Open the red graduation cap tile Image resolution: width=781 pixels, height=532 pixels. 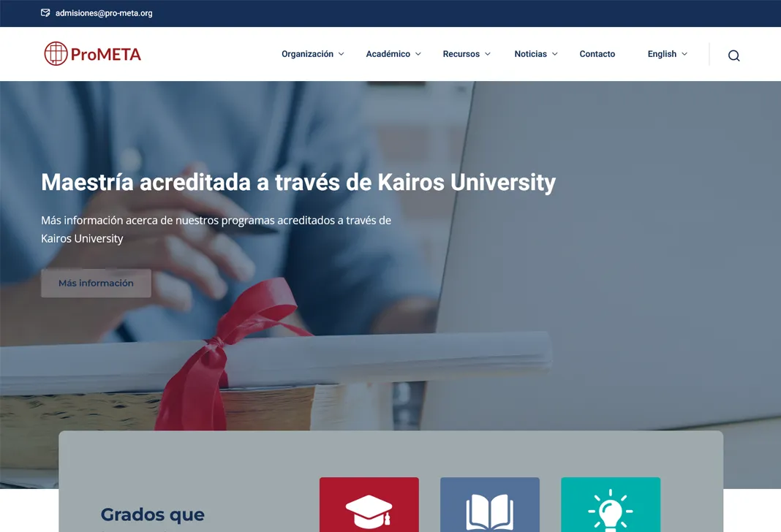(369, 505)
